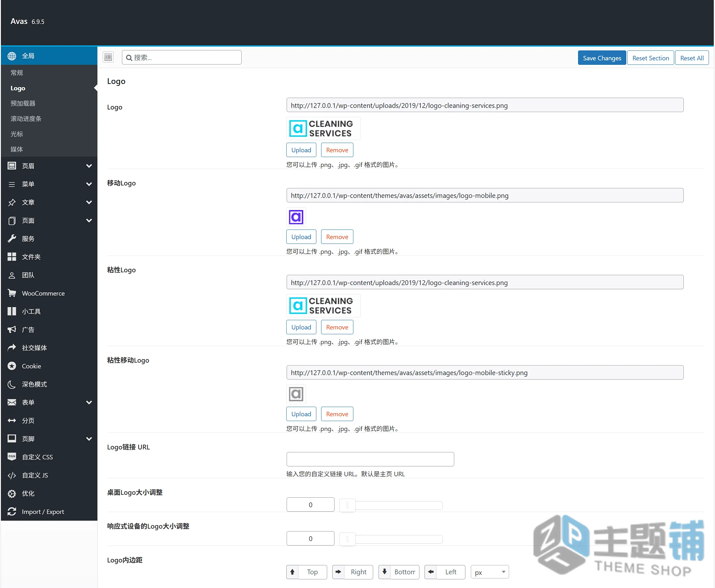The height and width of the screenshot is (588, 715).
Task: Click Upload under 移动Logo
Action: (x=301, y=237)
